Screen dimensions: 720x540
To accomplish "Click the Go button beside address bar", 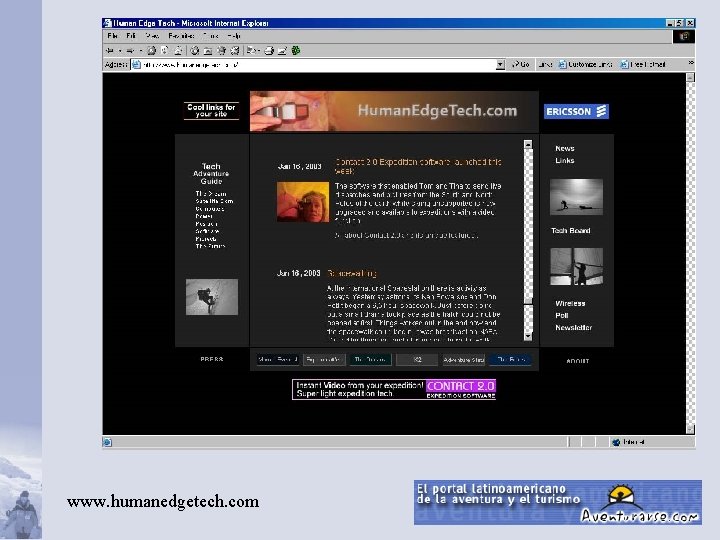I will click(x=521, y=65).
